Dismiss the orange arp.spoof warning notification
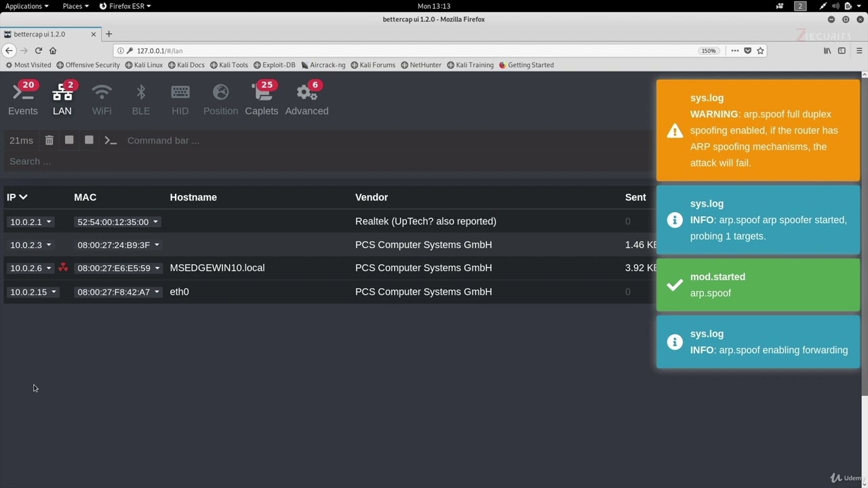This screenshot has height=488, width=868. pos(758,130)
